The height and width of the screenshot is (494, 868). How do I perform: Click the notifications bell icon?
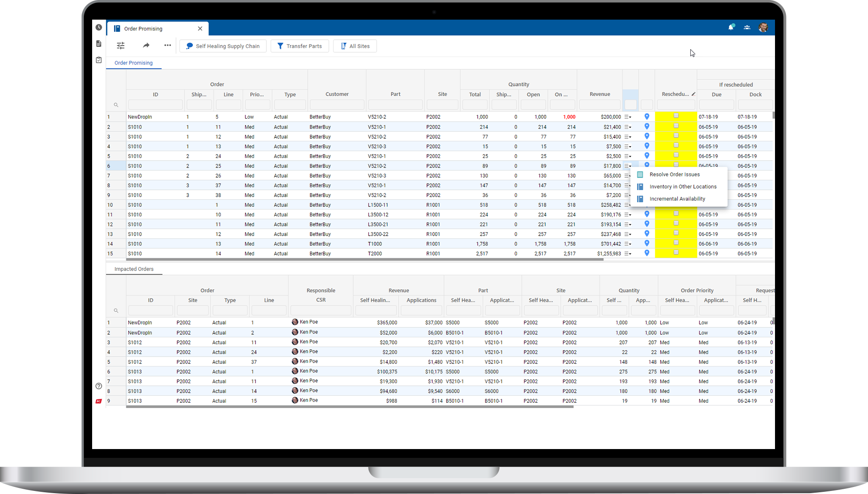point(731,27)
